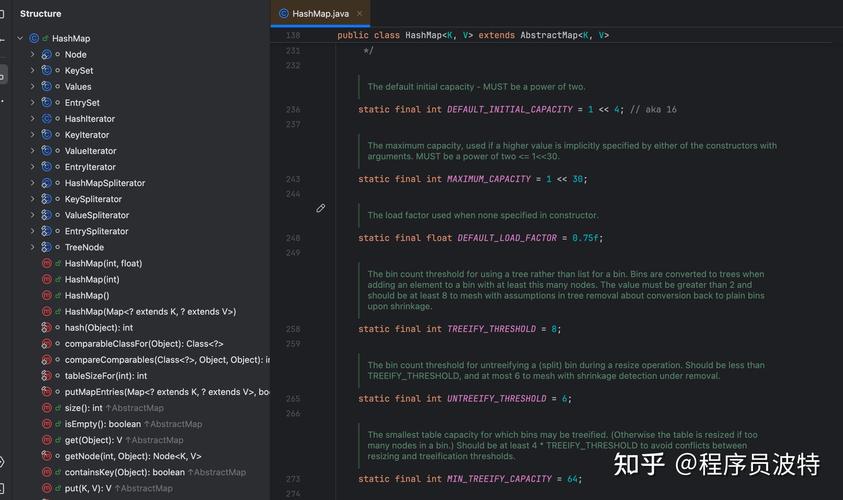Click the getNode method icon
Viewport: 843px width, 500px height.
coord(47,456)
